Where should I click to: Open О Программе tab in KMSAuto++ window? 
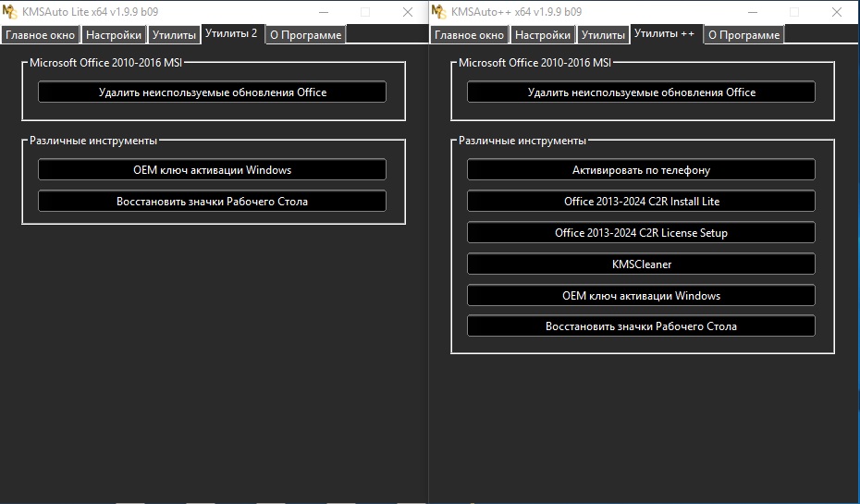pos(743,35)
